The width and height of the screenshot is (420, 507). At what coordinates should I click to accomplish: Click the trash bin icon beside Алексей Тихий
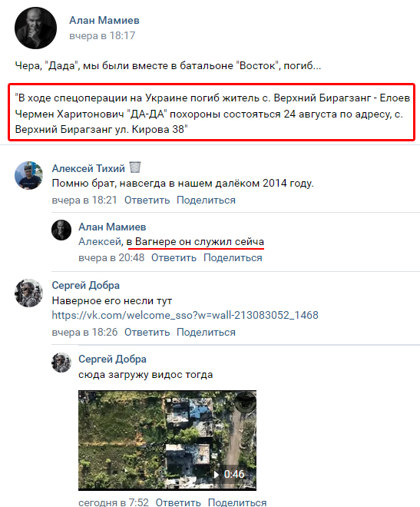(135, 167)
